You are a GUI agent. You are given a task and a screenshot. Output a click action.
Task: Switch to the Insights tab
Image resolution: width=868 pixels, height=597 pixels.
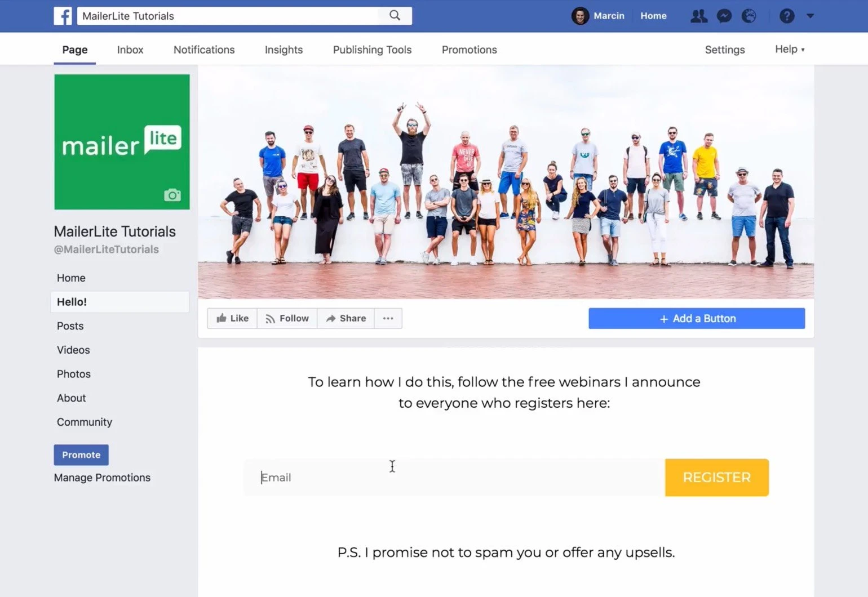[284, 50]
